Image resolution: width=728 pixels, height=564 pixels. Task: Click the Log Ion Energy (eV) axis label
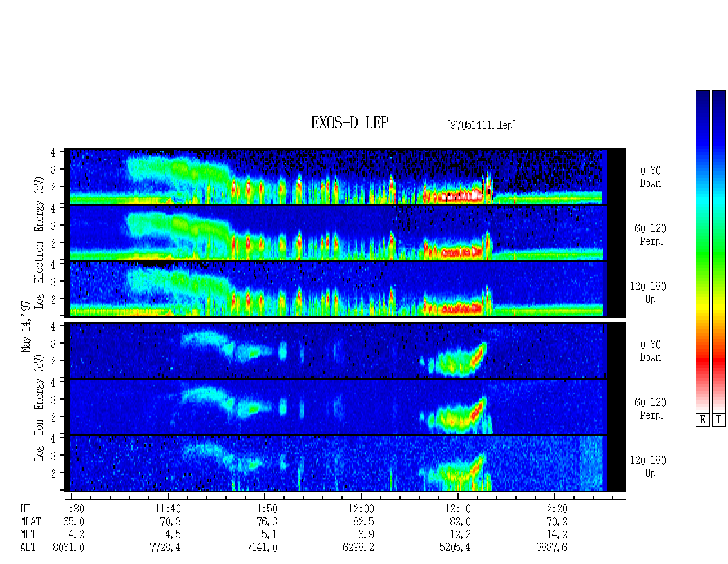tap(39, 407)
